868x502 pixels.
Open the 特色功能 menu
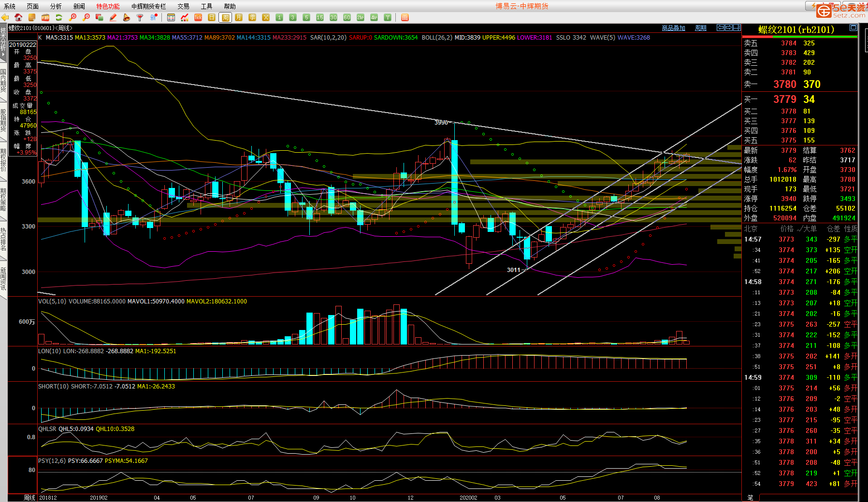[x=108, y=6]
